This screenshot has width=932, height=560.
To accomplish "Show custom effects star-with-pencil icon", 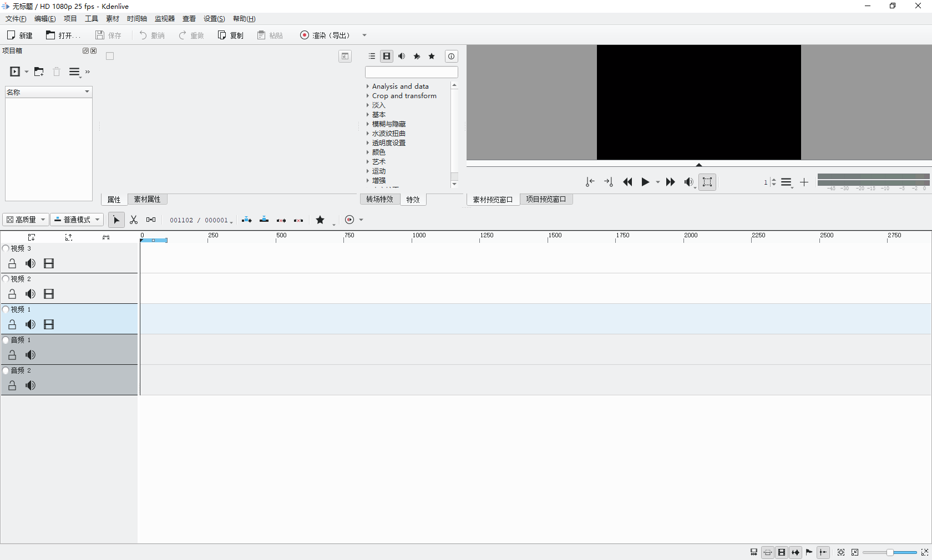I will (417, 56).
